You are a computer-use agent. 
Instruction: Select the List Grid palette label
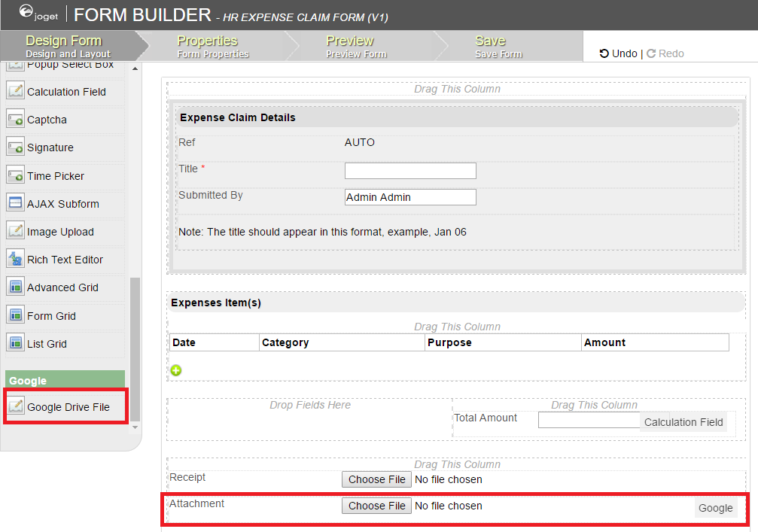pyautogui.click(x=47, y=344)
